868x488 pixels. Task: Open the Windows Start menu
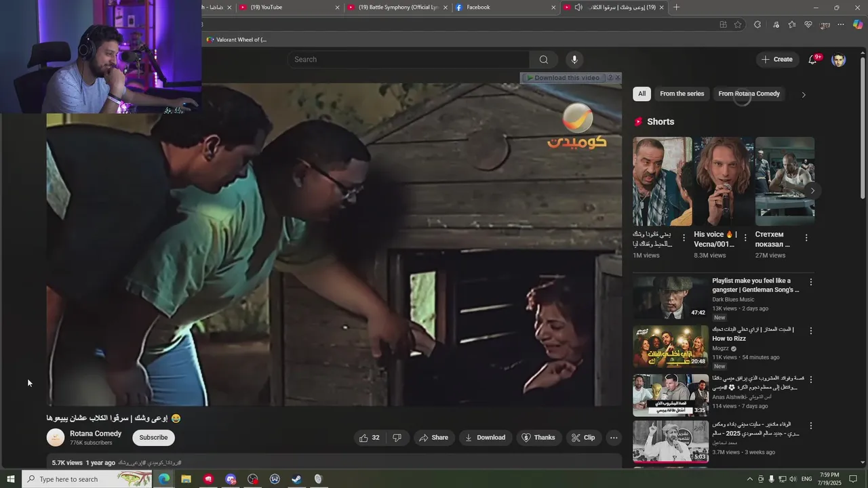11,479
